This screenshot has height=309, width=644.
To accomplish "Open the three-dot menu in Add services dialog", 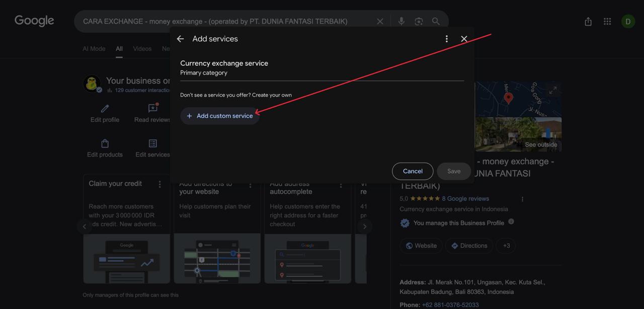I will click(x=446, y=39).
